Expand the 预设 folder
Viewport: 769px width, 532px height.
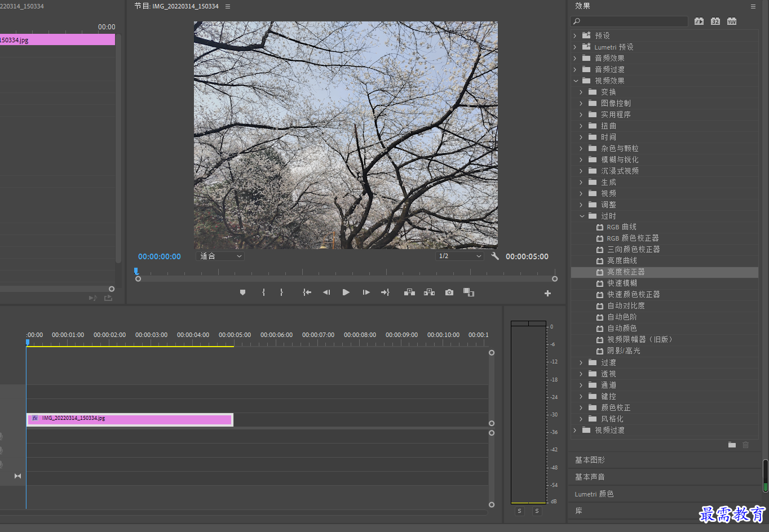[x=575, y=36]
